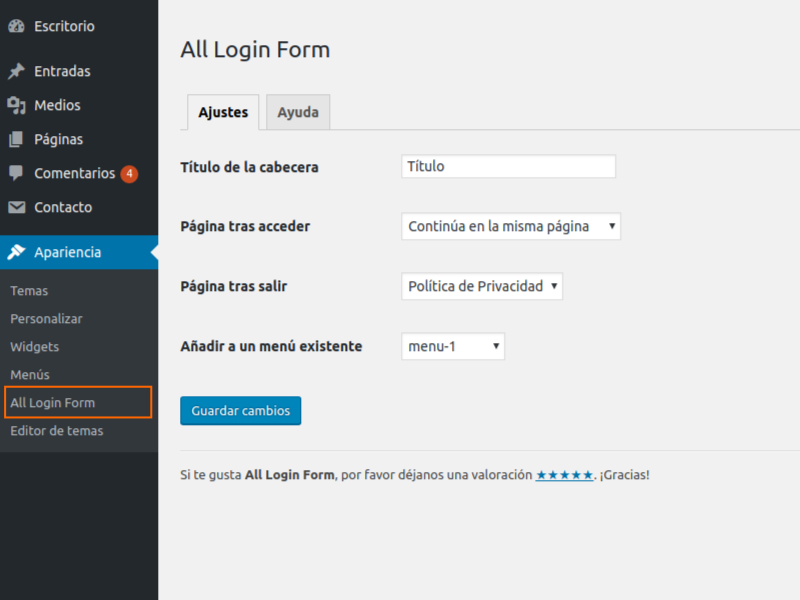Click the Medios media icon

[16, 105]
